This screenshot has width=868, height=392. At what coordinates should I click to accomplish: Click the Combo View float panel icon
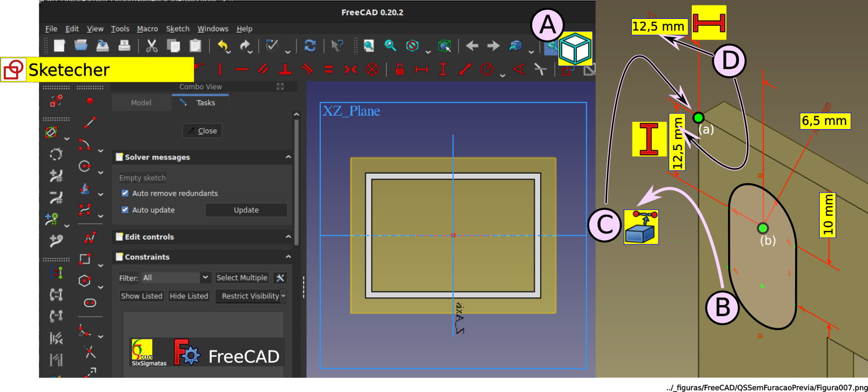(x=280, y=87)
